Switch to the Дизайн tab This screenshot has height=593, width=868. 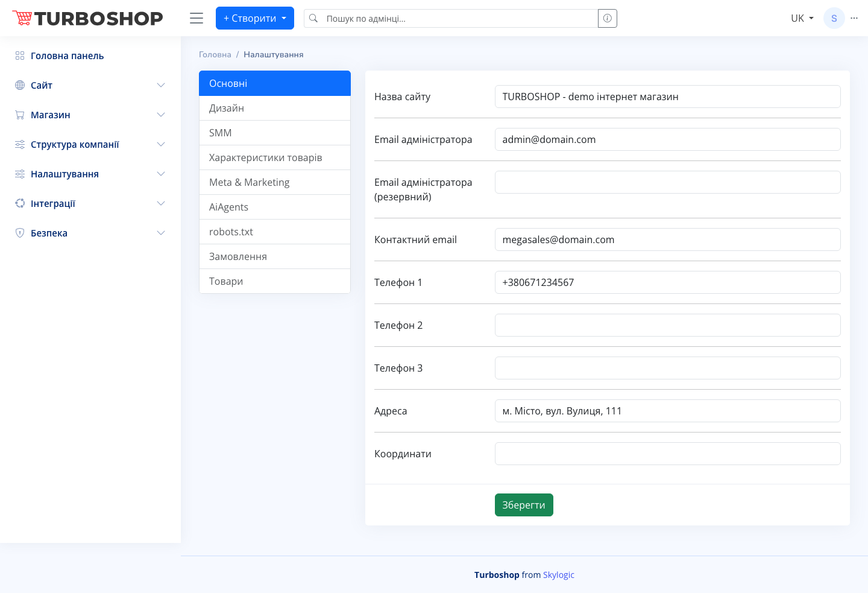click(275, 108)
